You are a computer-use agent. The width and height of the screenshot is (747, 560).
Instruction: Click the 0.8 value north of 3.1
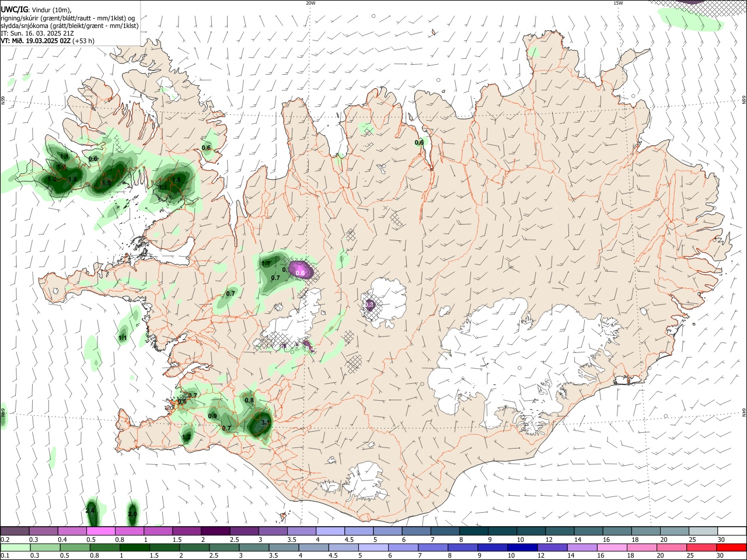pos(249,400)
